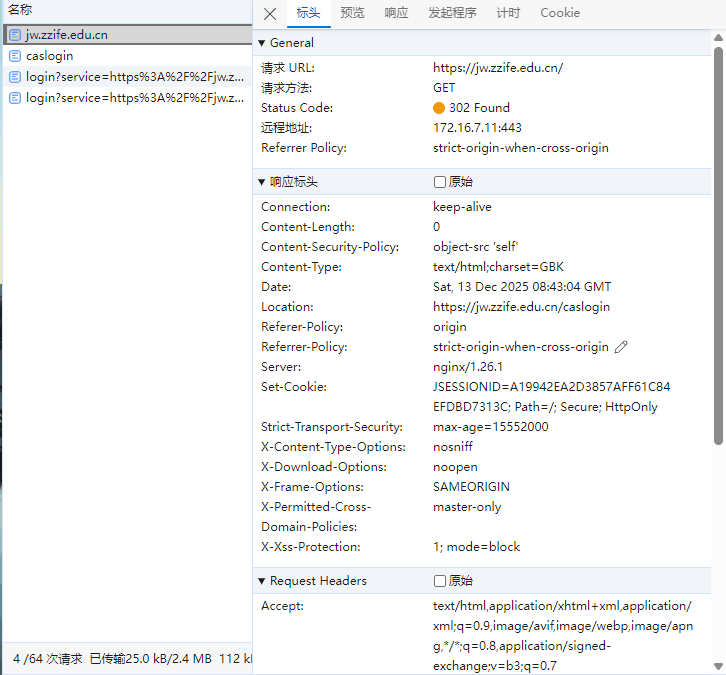The width and height of the screenshot is (726, 675).
Task: Click the orange 302 status indicator dot
Action: coord(439,108)
